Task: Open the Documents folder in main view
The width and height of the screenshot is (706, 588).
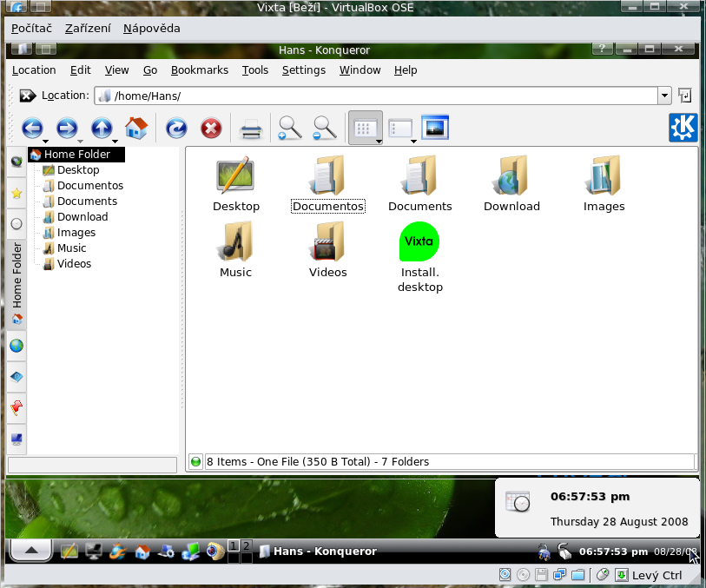Action: click(419, 183)
